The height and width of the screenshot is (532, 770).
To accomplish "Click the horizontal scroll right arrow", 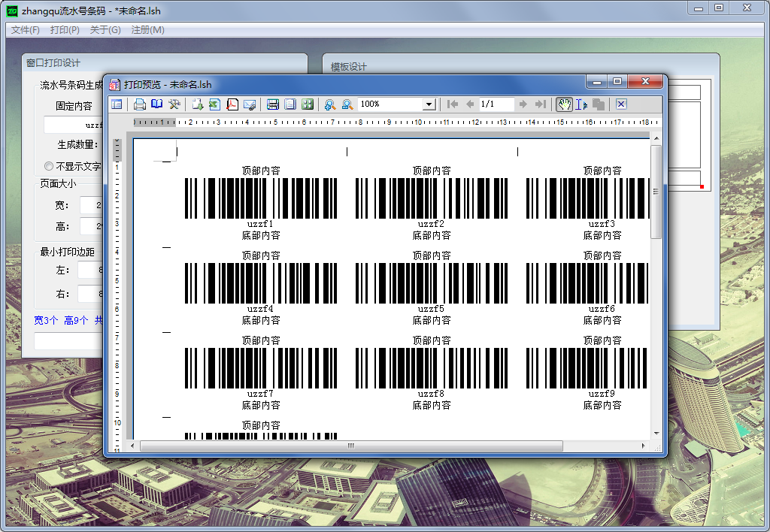I will pyautogui.click(x=644, y=446).
